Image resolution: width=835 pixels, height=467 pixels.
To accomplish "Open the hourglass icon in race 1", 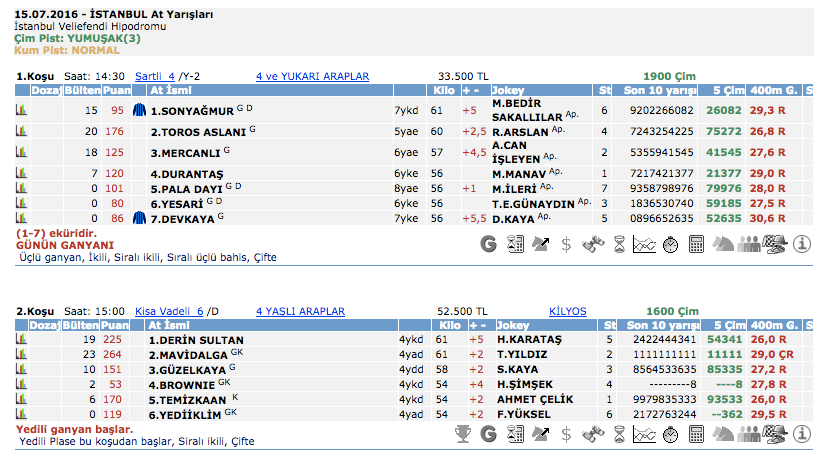I will [x=619, y=242].
